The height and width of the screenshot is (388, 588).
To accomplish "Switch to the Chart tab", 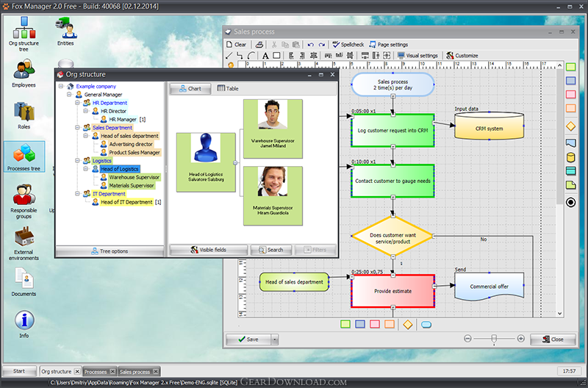I will point(190,89).
